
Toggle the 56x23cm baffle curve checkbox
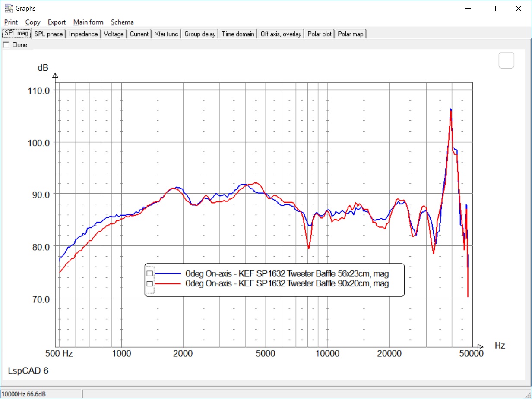(x=150, y=273)
